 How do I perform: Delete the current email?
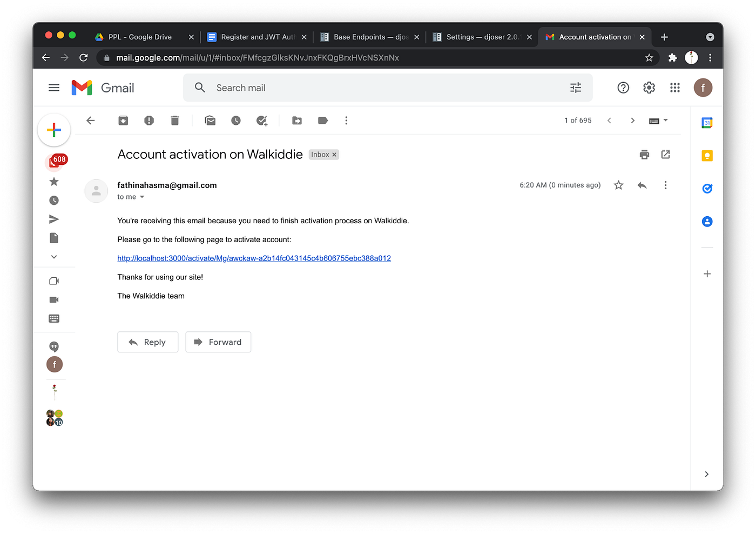(x=174, y=120)
